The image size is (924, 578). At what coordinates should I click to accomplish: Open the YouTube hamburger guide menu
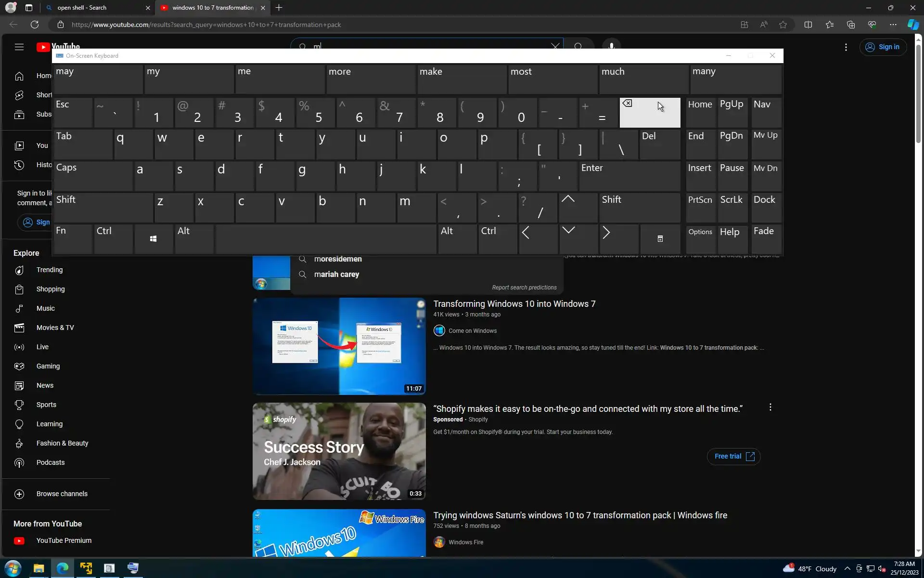(x=19, y=47)
